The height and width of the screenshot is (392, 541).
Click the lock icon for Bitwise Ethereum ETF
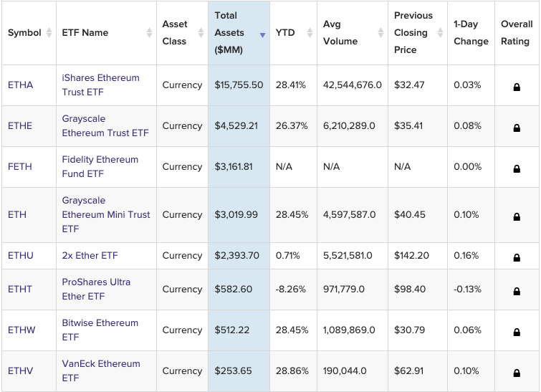(516, 332)
